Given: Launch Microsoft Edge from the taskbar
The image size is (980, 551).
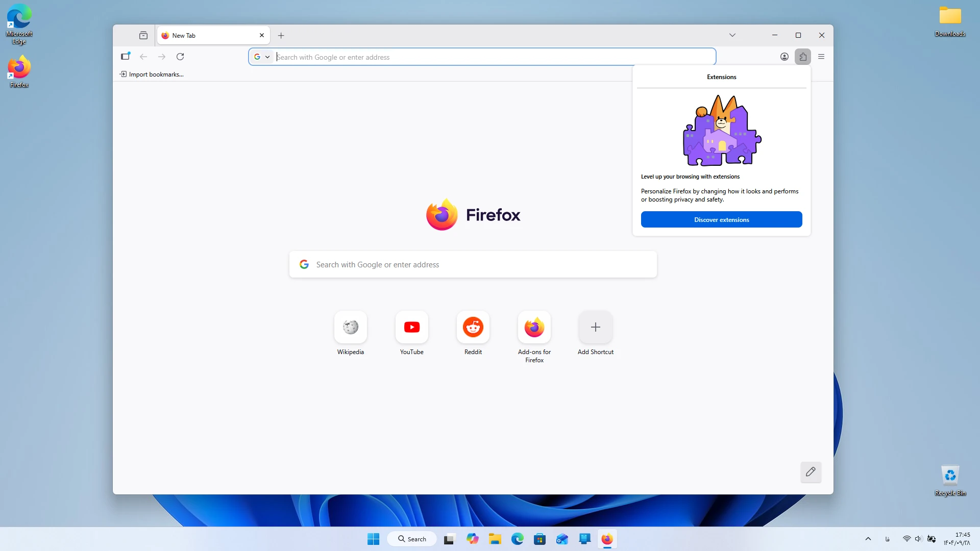Looking at the screenshot, I should (x=518, y=539).
